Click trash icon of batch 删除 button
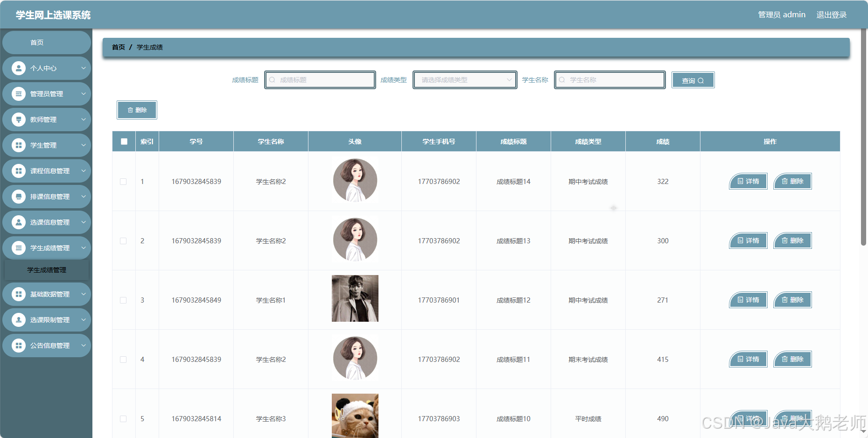This screenshot has height=438, width=868. [x=130, y=110]
